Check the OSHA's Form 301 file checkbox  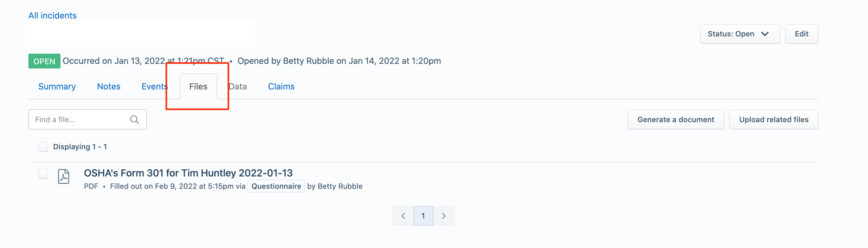coord(43,174)
